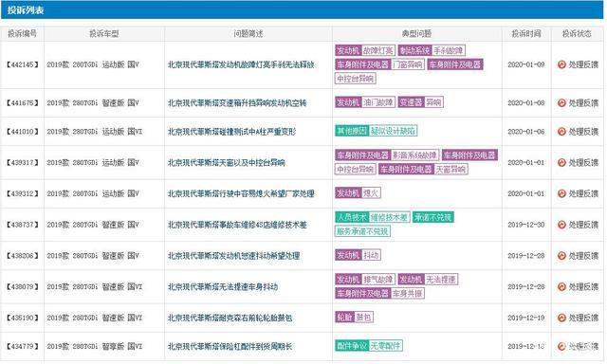The image size is (607, 364).
Task: Open complaint about 变速箱升挡异响发动机空转
Action: [x=237, y=103]
